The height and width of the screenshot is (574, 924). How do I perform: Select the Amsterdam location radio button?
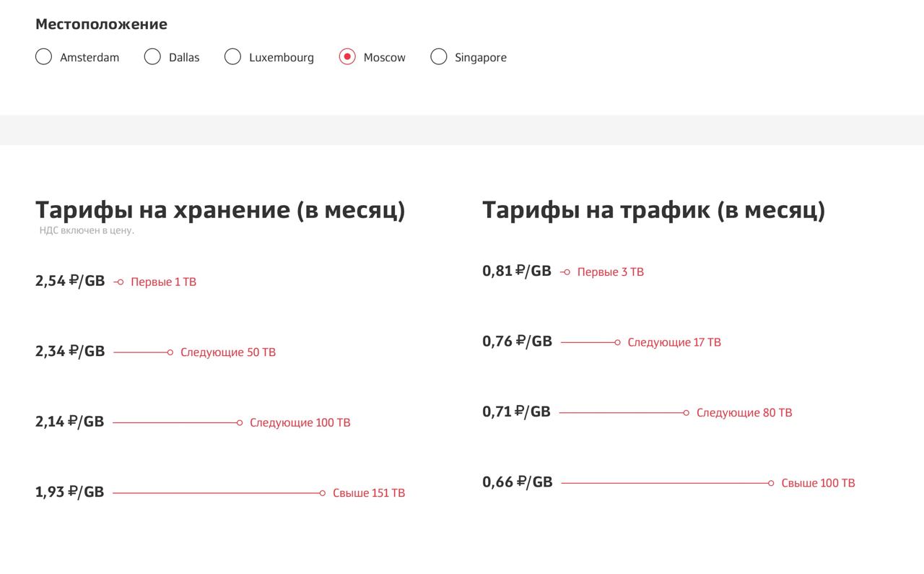click(44, 56)
